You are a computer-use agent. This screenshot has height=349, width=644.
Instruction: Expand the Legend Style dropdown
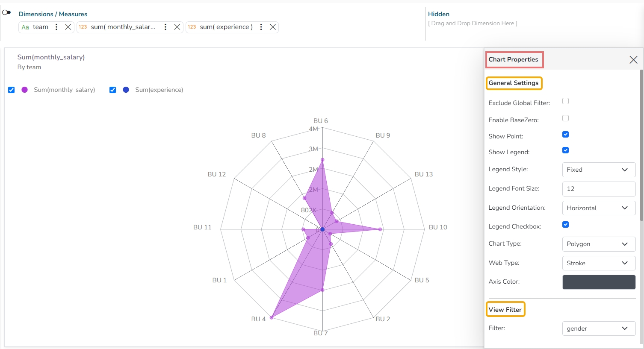[x=598, y=170]
